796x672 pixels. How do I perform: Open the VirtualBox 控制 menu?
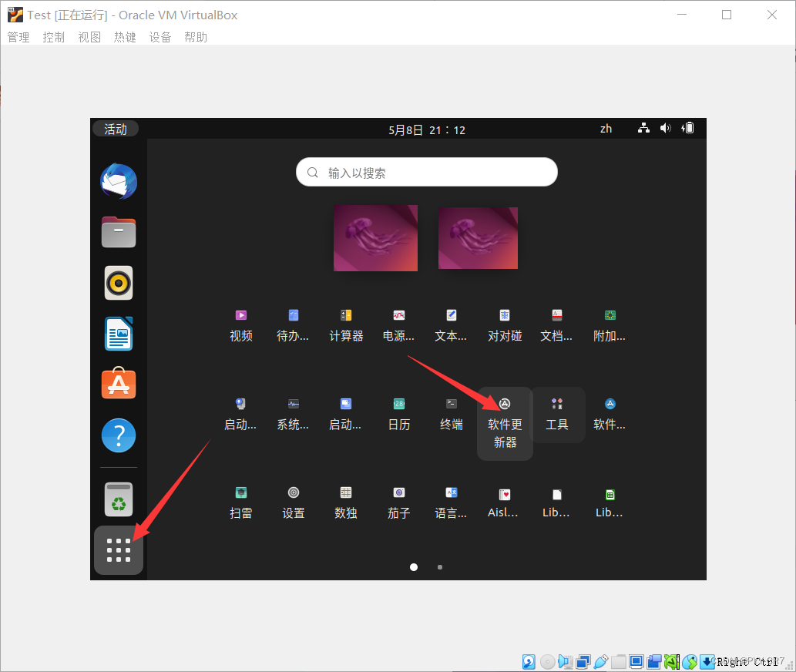54,37
